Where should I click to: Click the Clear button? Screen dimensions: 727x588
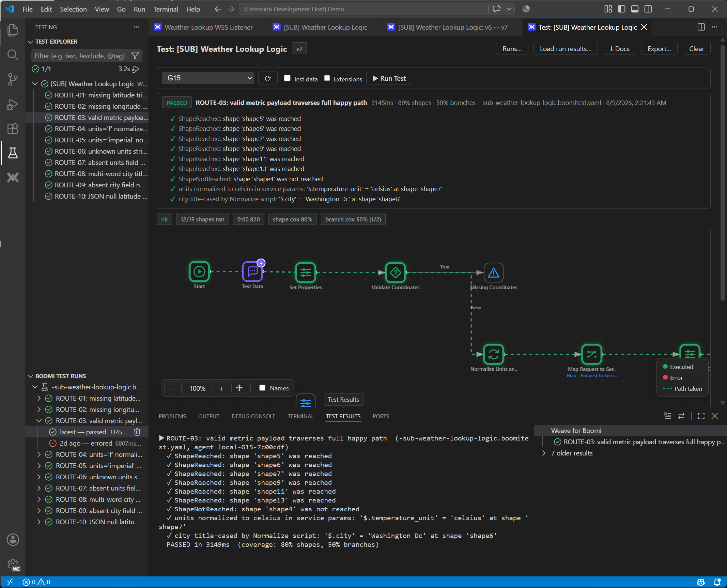pos(696,49)
